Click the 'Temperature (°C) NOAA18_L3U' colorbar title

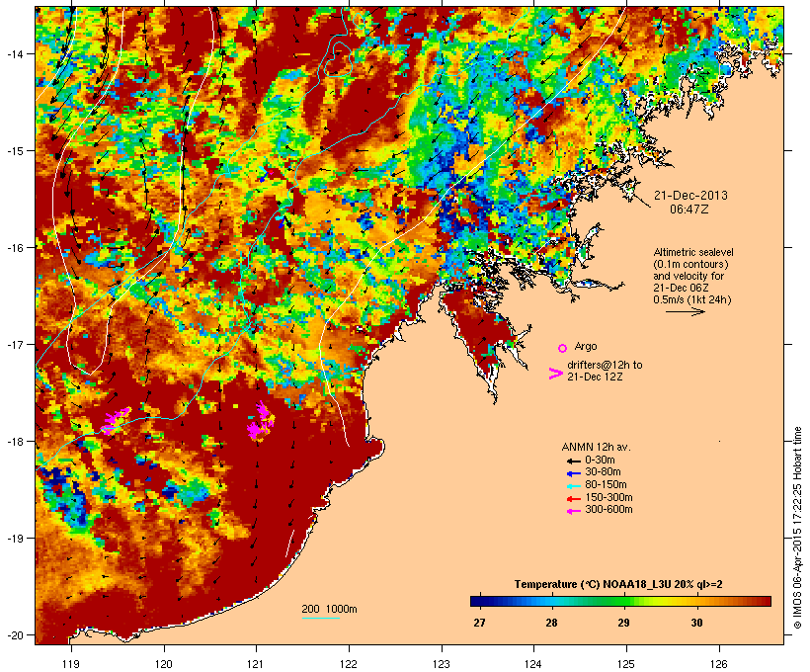(589, 585)
